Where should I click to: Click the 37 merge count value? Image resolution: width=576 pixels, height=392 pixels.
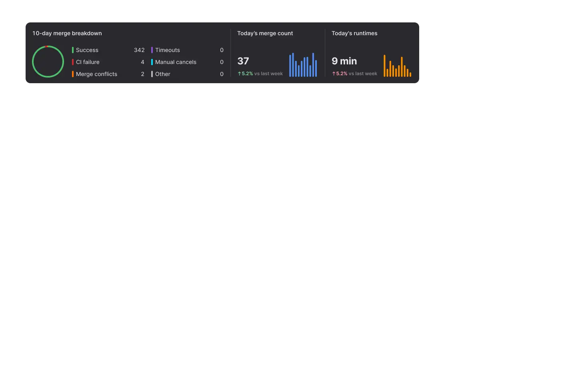(243, 61)
